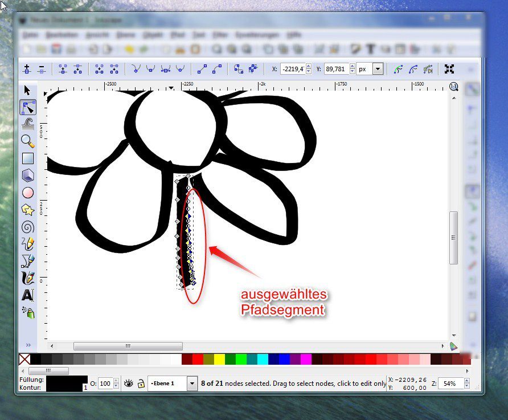The image size is (508, 420).
Task: Select the Spiral tool
Action: pyautogui.click(x=27, y=227)
